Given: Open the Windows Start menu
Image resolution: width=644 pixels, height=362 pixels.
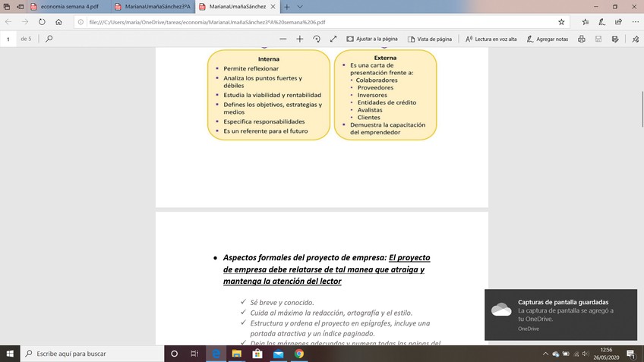Looking at the screenshot, I should click(10, 354).
